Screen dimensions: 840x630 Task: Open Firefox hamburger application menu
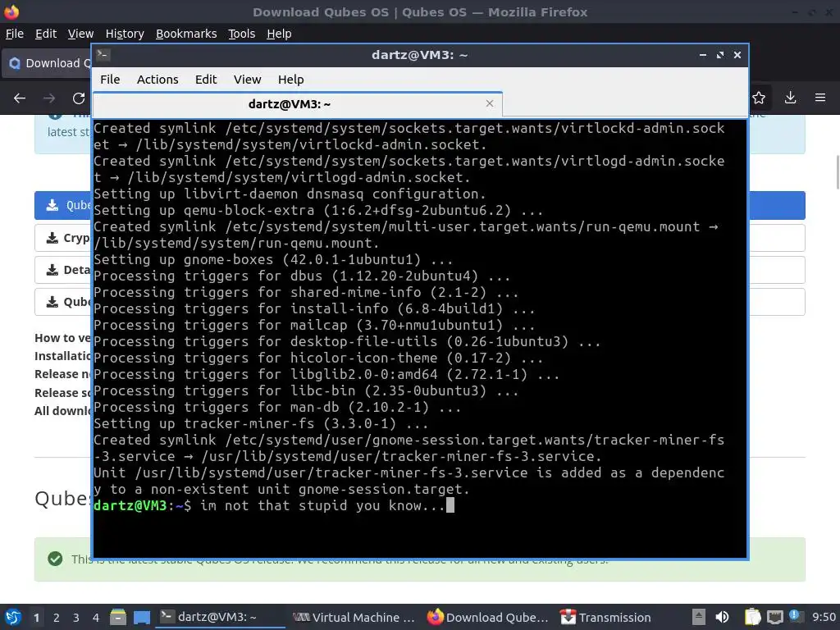coord(820,98)
